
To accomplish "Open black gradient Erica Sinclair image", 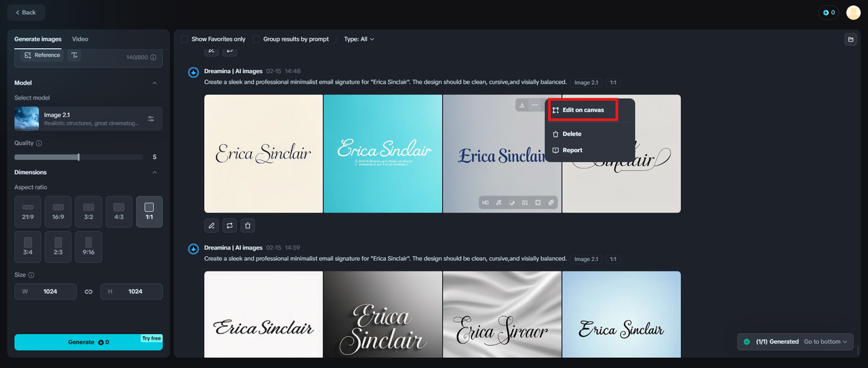I will click(382, 314).
